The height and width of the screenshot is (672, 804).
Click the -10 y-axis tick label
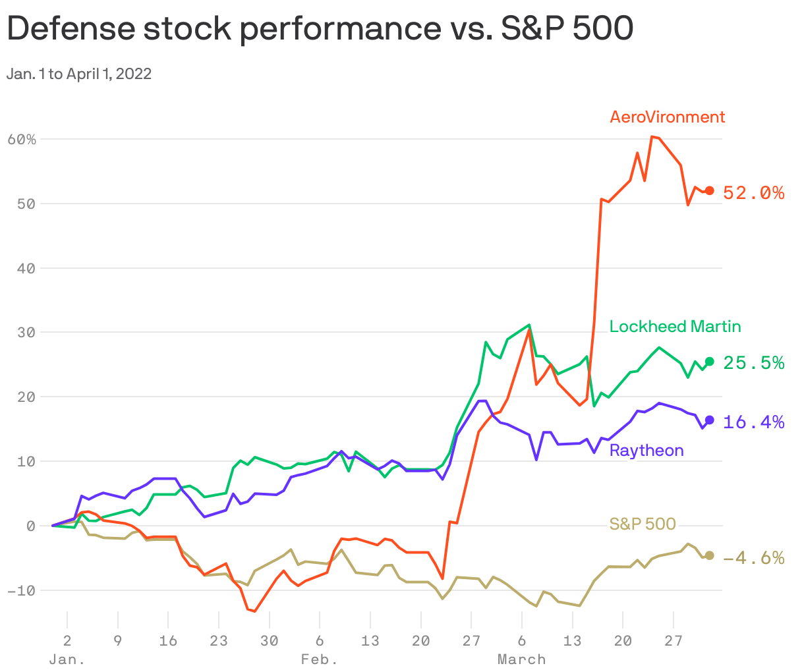click(22, 590)
